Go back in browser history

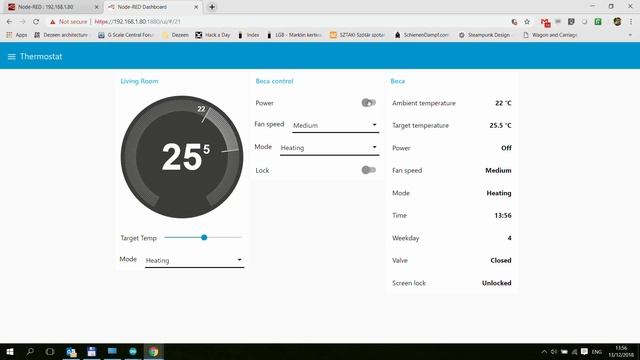[x=9, y=22]
